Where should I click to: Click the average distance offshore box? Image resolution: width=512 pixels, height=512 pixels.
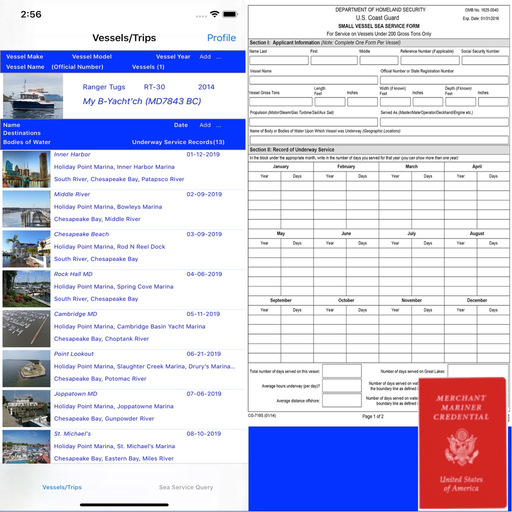pos(342,400)
